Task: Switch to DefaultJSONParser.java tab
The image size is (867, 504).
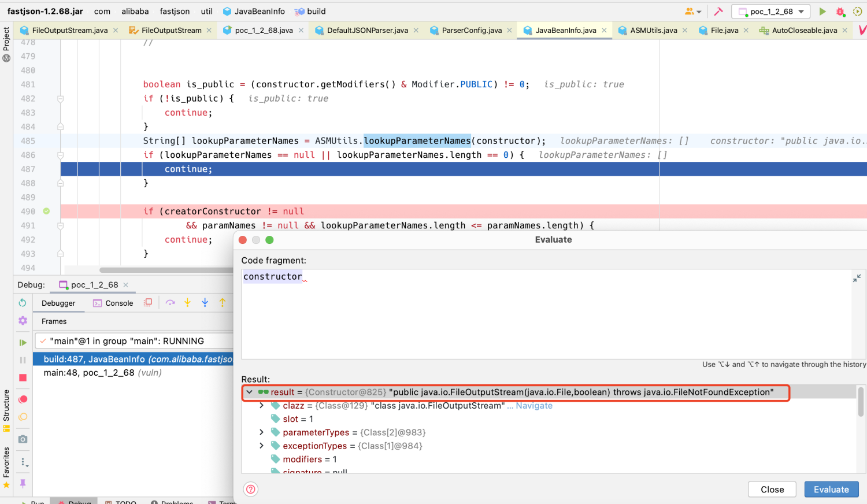Action: pos(367,30)
